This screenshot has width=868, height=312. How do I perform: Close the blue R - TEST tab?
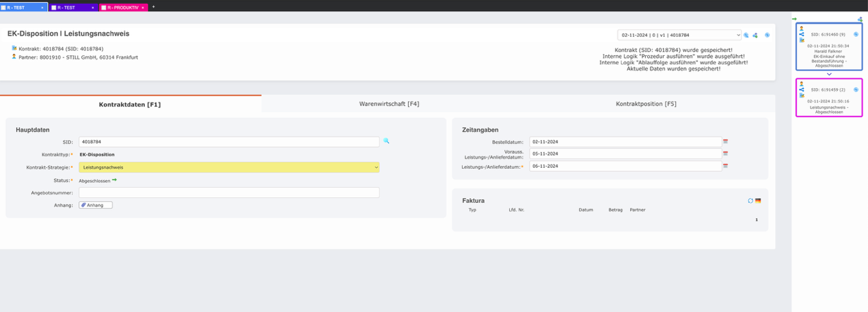(42, 7)
